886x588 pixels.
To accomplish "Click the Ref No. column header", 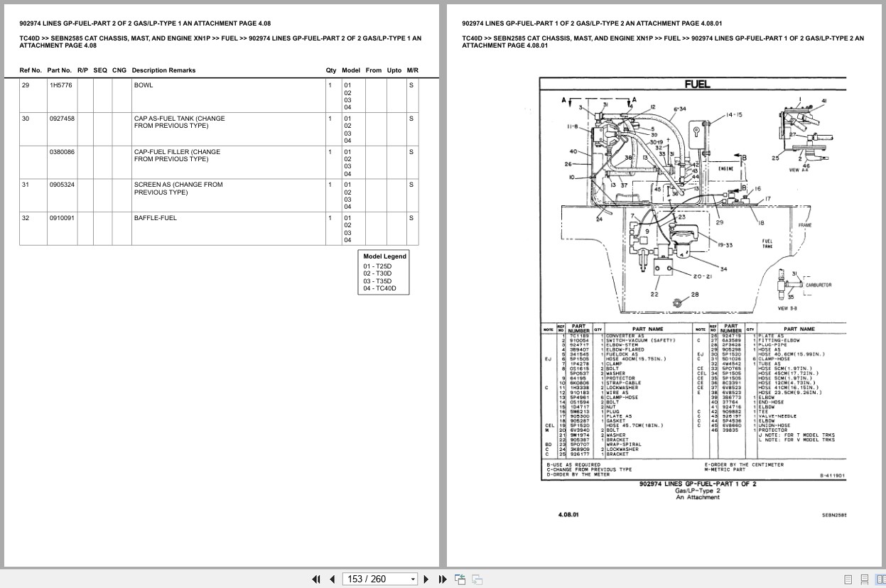I will click(31, 70).
